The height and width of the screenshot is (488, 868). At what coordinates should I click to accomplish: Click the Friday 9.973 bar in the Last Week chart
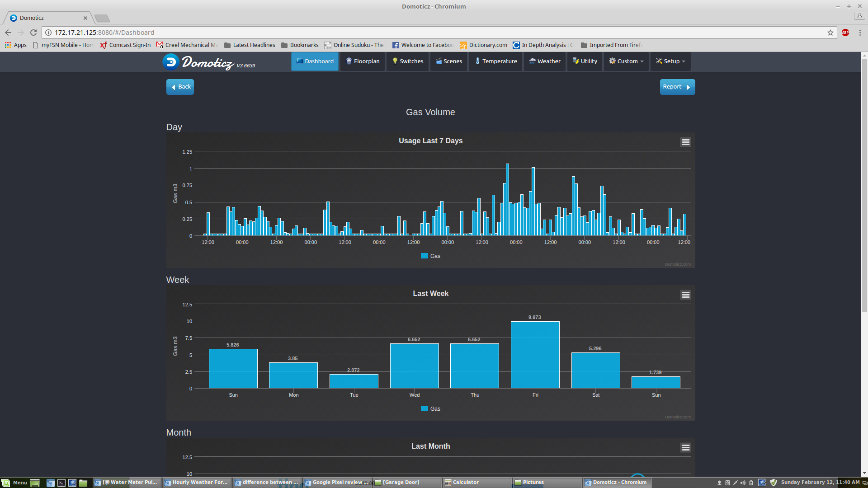tap(535, 355)
